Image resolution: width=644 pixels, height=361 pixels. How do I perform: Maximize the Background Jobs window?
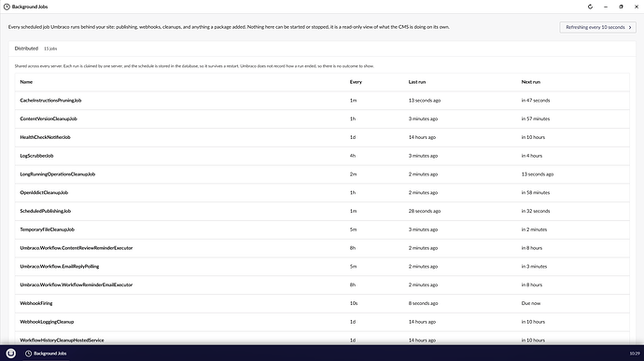tap(621, 7)
